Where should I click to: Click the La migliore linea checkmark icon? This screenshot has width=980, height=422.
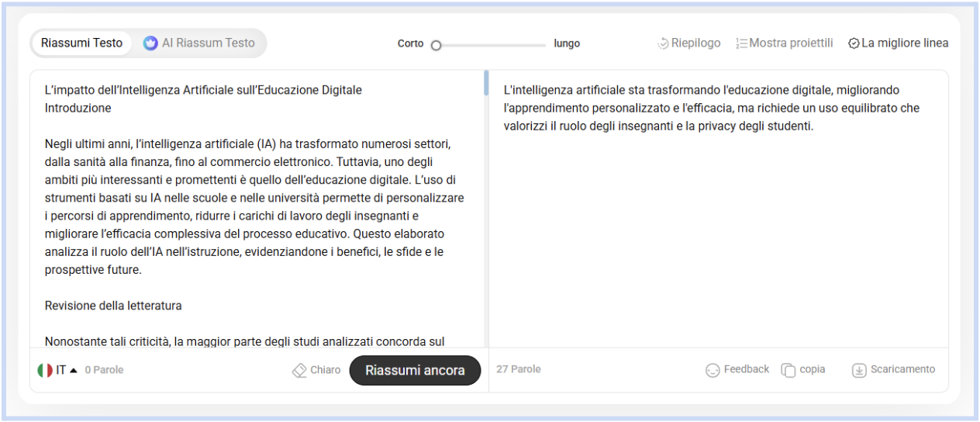pyautogui.click(x=854, y=43)
